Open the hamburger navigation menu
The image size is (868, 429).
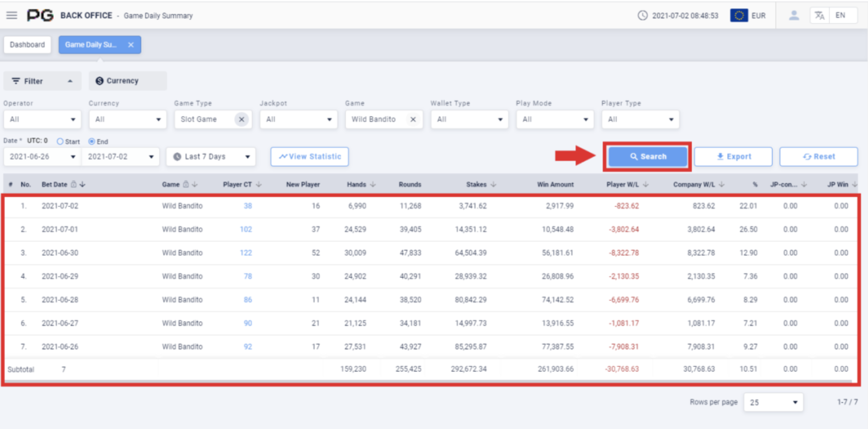(12, 16)
